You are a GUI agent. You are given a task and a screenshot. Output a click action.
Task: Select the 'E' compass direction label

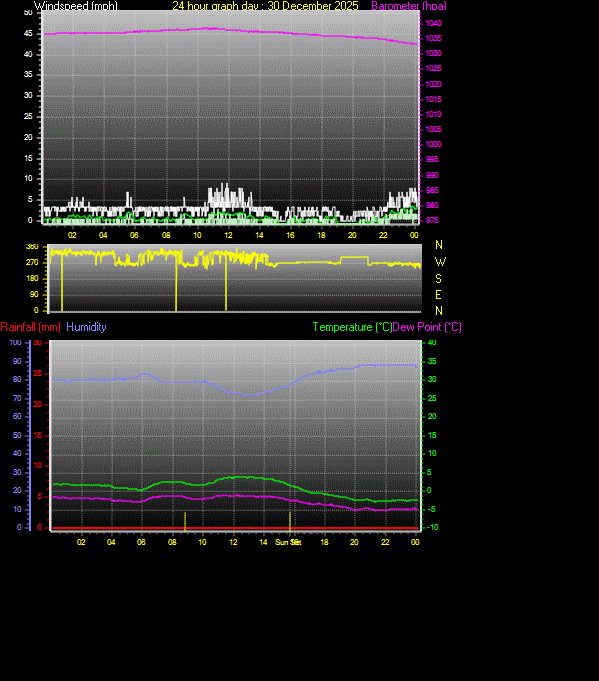[x=438, y=295]
